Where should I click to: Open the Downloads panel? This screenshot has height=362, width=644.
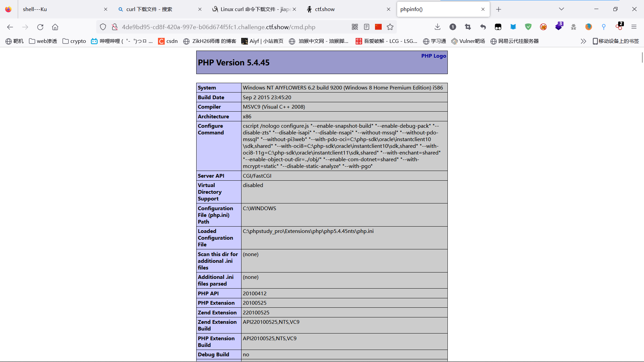(437, 27)
